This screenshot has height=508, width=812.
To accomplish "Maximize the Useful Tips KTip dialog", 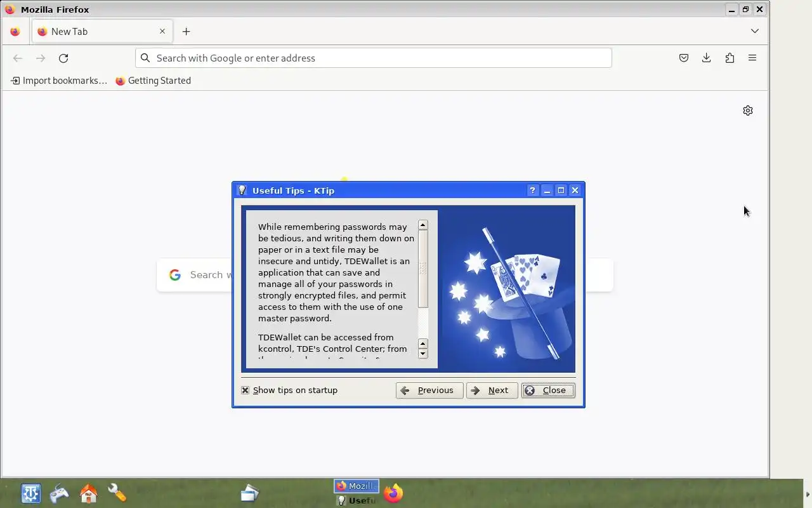I will coord(561,190).
